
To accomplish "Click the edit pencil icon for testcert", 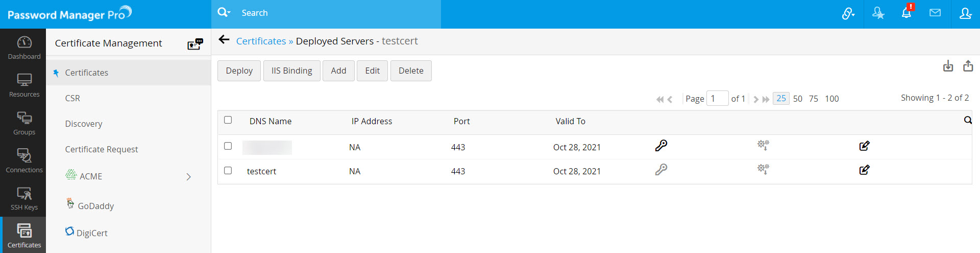I will point(864,170).
